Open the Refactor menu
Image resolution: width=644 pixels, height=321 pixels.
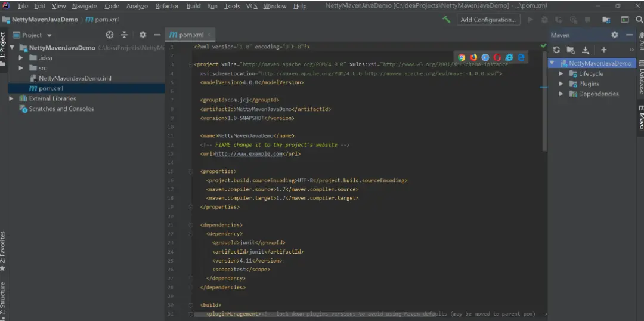[x=167, y=6]
